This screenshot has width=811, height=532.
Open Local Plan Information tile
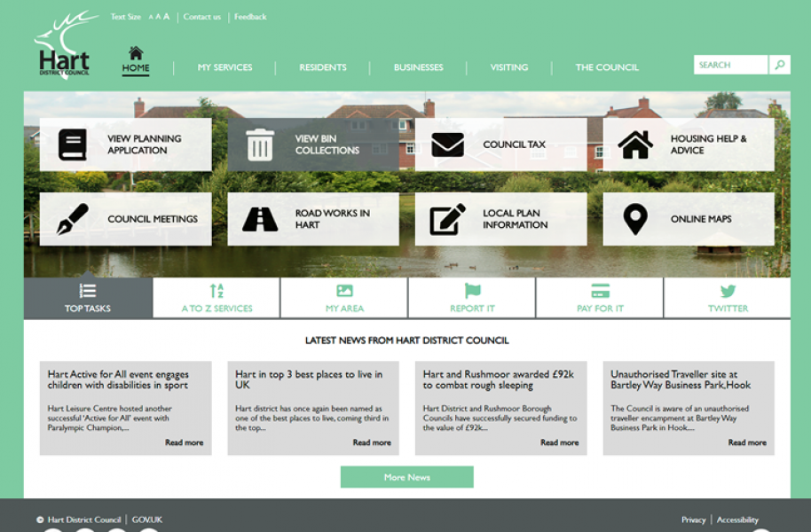500,219
